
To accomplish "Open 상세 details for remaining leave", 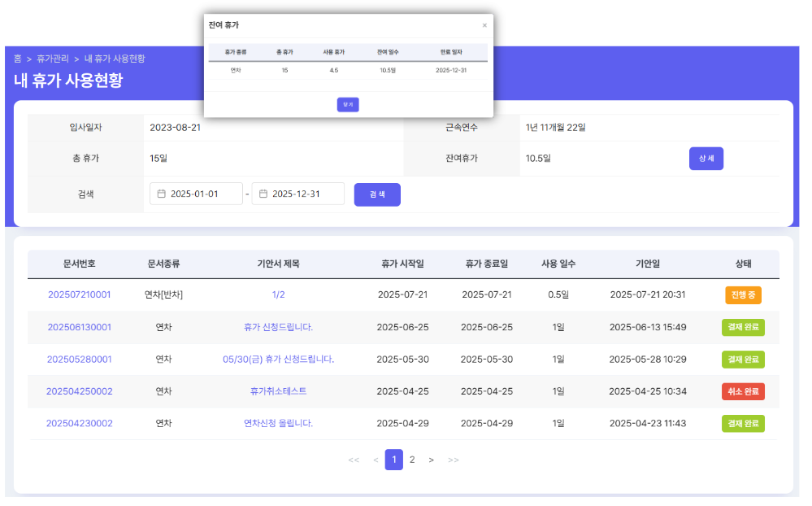I will (x=706, y=159).
